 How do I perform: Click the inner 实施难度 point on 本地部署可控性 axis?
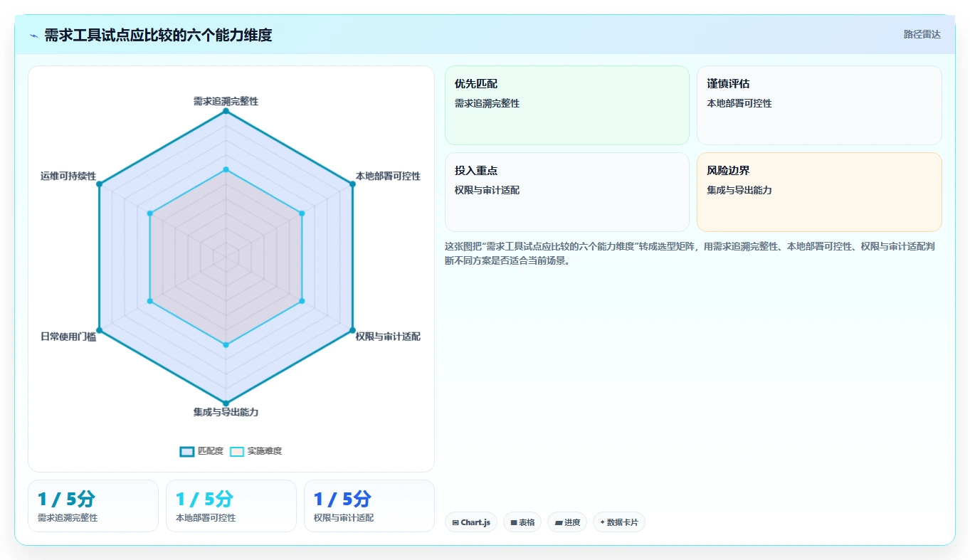coord(302,213)
